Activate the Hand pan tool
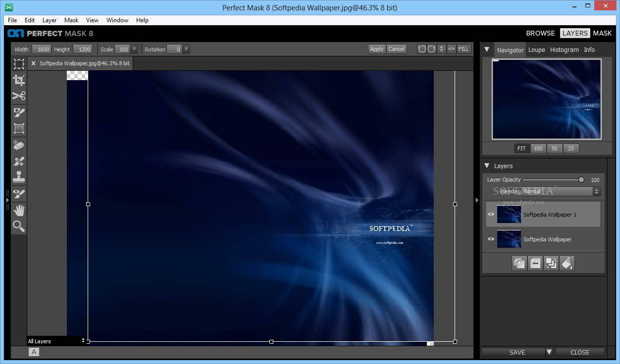The width and height of the screenshot is (620, 364). point(19,210)
